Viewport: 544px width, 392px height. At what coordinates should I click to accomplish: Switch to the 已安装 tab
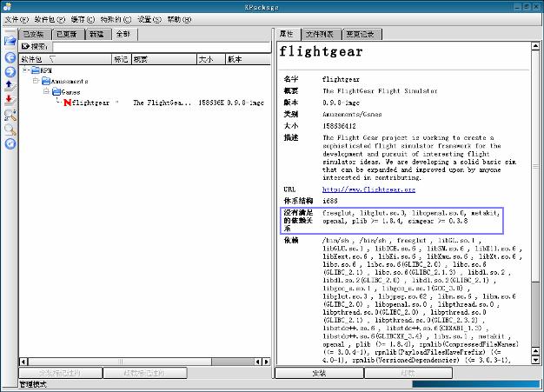click(x=35, y=35)
